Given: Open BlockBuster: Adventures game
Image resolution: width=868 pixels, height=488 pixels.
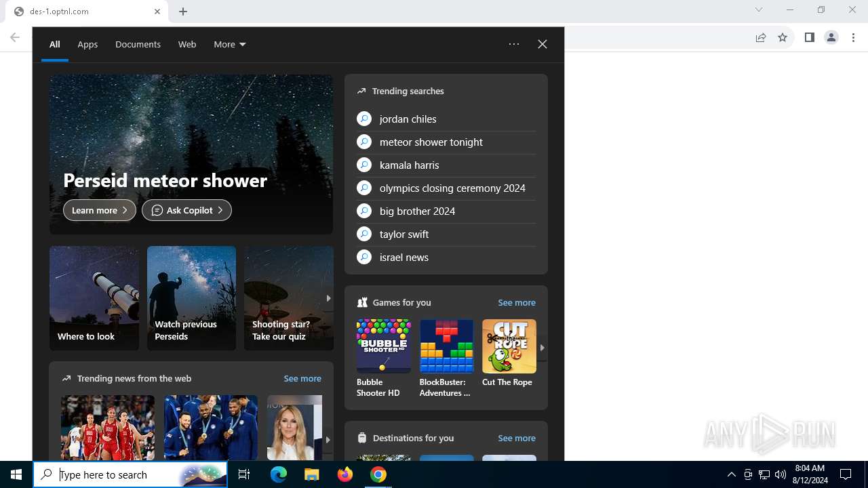Looking at the screenshot, I should click(446, 359).
